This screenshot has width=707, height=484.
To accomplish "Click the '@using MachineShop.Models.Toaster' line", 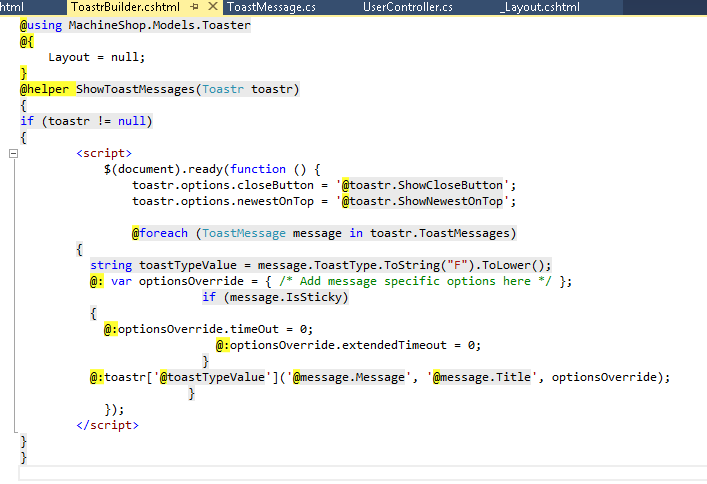I will click(135, 25).
